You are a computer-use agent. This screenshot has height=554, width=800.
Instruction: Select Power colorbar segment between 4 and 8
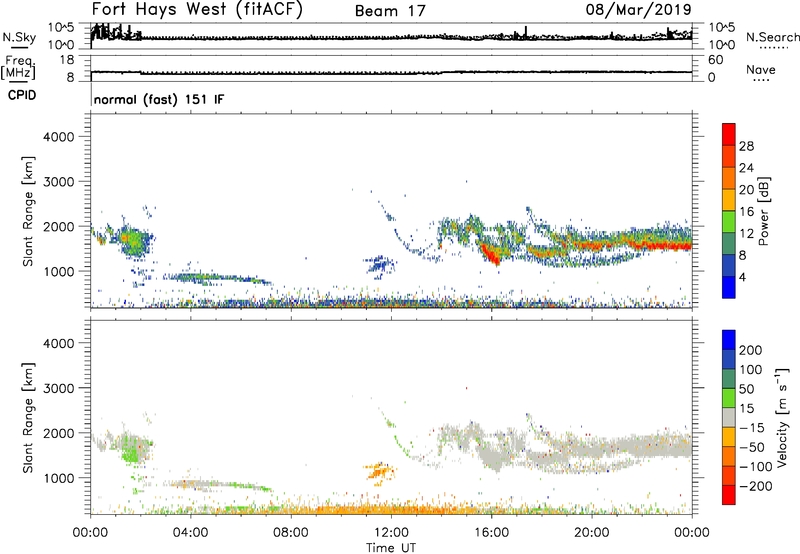tap(729, 265)
